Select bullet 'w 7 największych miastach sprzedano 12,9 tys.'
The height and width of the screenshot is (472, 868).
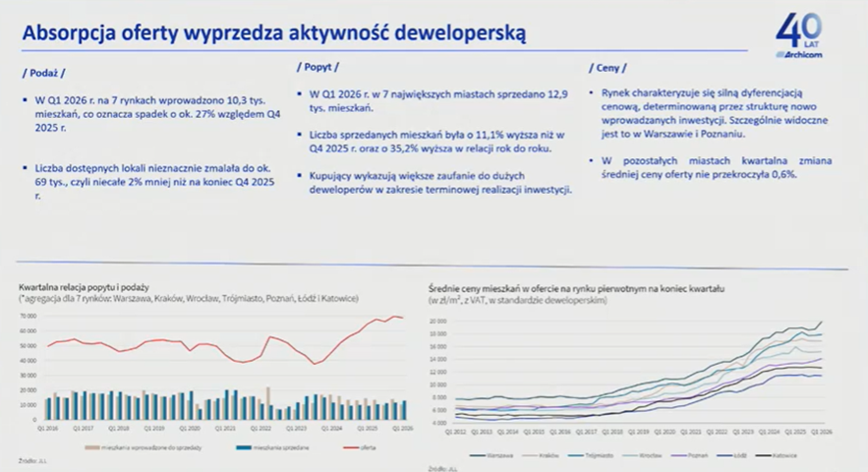433,101
